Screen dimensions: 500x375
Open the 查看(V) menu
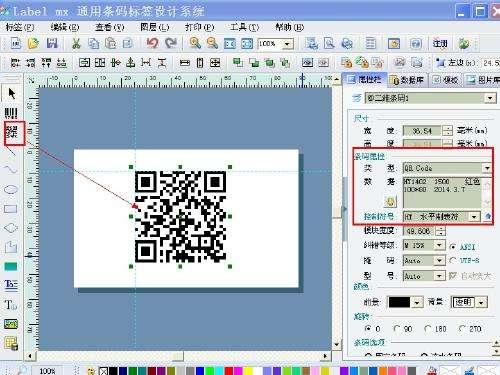110,27
